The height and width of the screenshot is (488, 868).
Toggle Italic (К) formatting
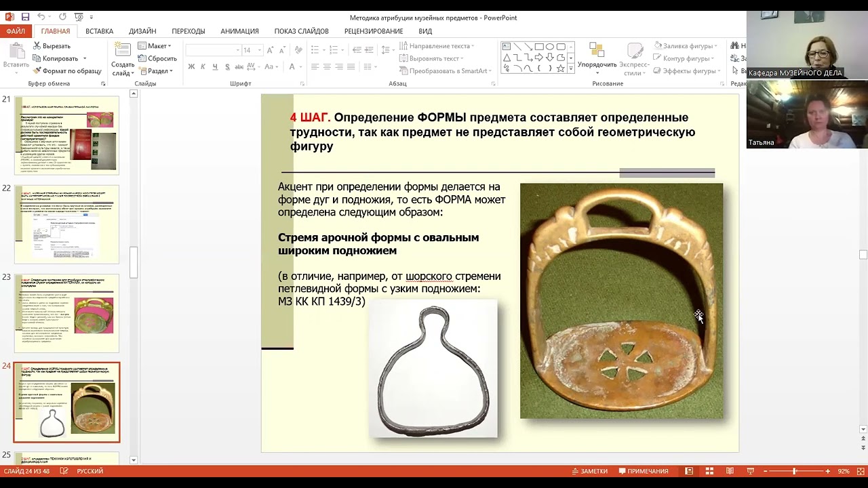(x=203, y=66)
